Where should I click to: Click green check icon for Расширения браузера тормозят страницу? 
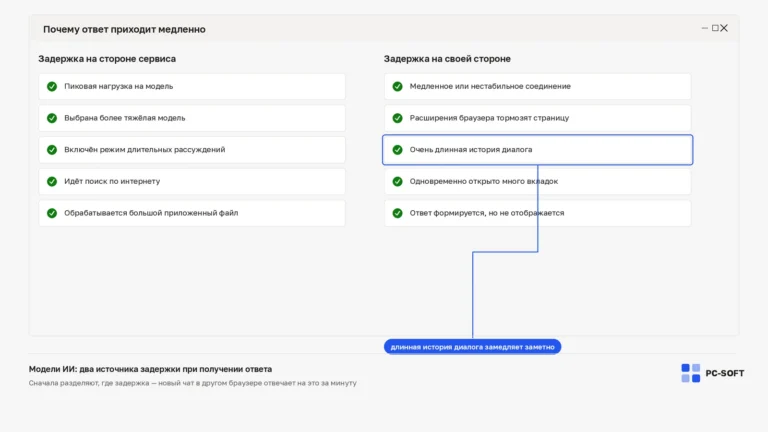point(397,118)
